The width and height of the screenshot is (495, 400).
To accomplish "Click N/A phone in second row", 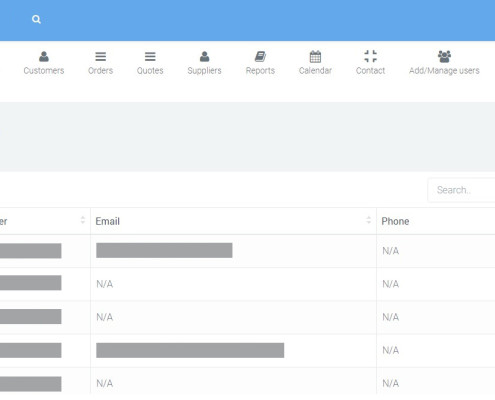I will 391,284.
